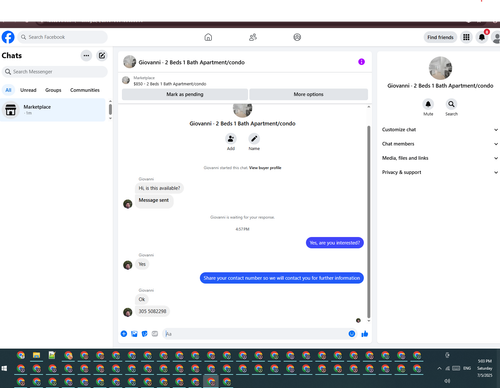
Task: Open the notifications bell icon
Action: point(482,37)
